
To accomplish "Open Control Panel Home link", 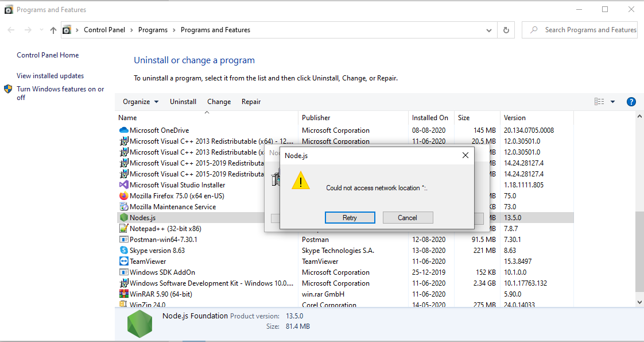I will click(x=48, y=55).
